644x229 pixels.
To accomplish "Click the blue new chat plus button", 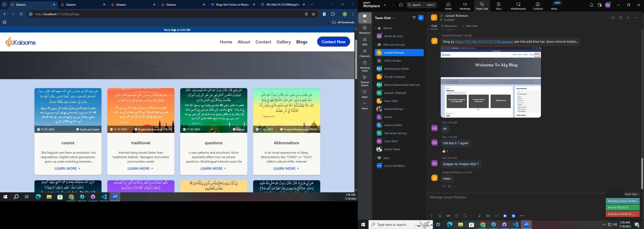I will (421, 18).
